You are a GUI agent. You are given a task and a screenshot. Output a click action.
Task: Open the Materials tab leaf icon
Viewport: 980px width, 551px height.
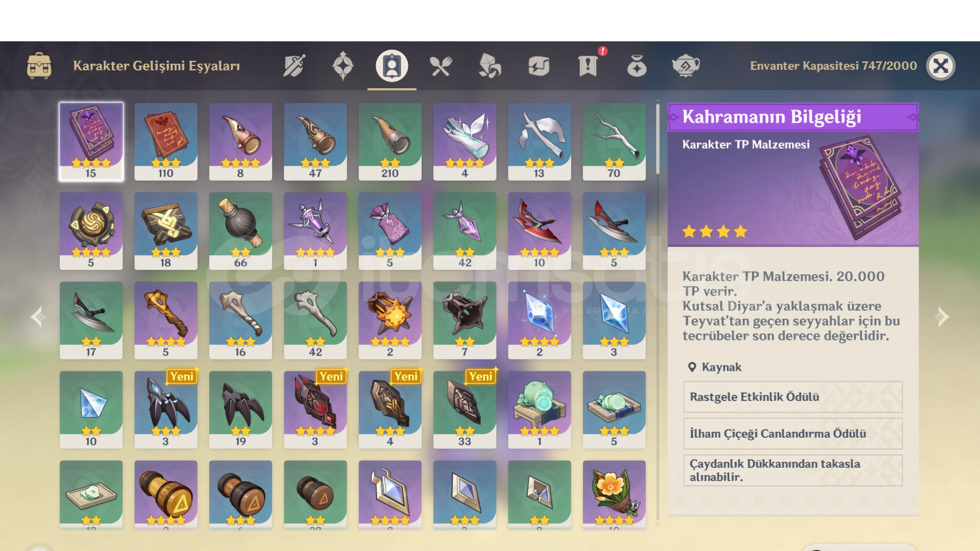coord(489,66)
